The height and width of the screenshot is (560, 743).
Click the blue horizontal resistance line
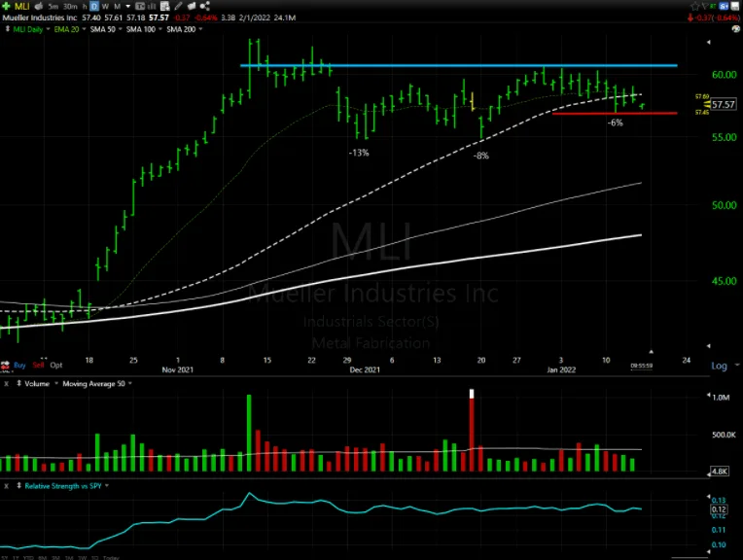pyautogui.click(x=459, y=65)
